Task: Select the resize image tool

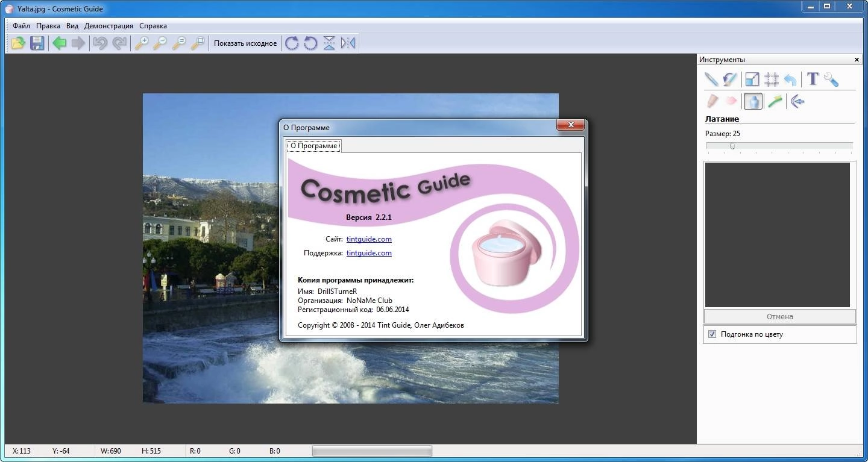Action: coord(752,80)
